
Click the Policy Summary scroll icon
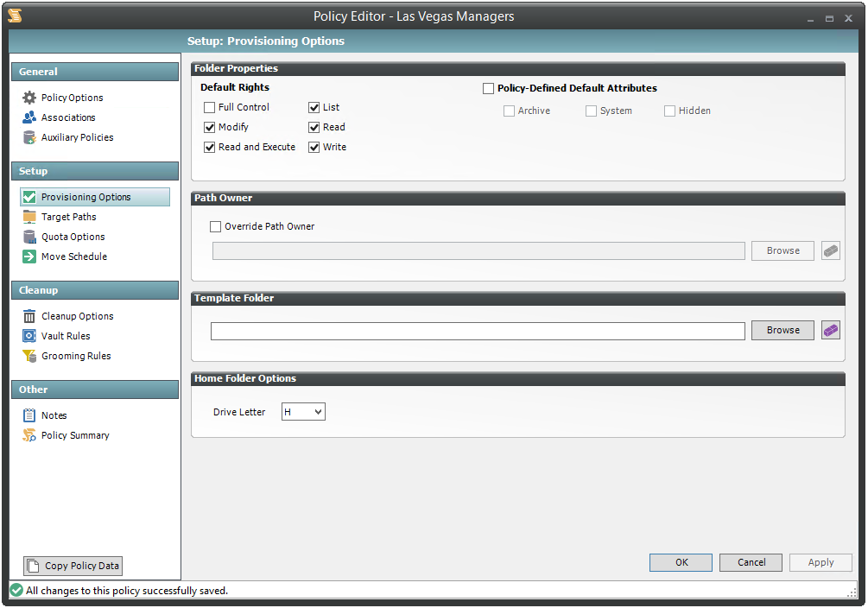coord(29,435)
